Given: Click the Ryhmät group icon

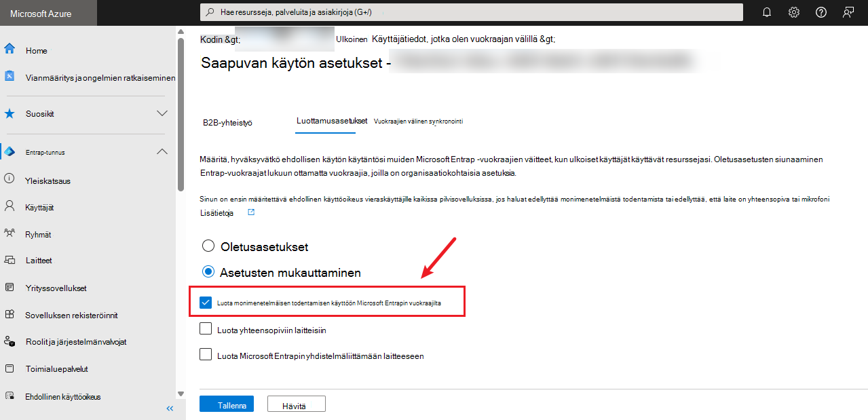Looking at the screenshot, I should tap(10, 233).
